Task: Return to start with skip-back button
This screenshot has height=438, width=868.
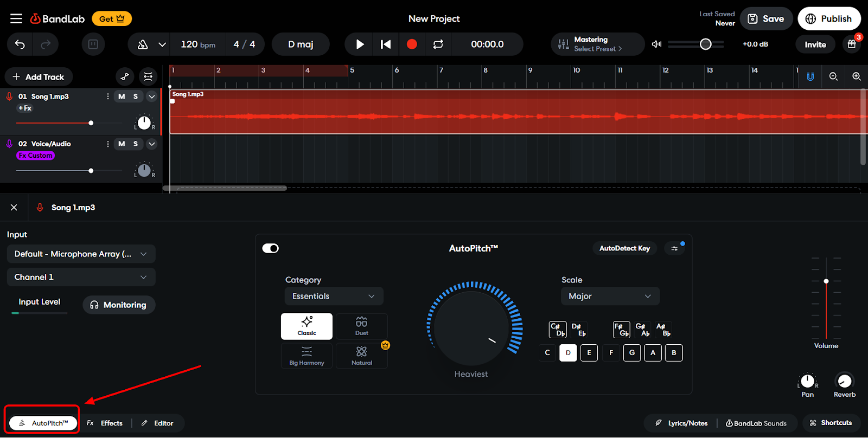Action: click(x=386, y=44)
